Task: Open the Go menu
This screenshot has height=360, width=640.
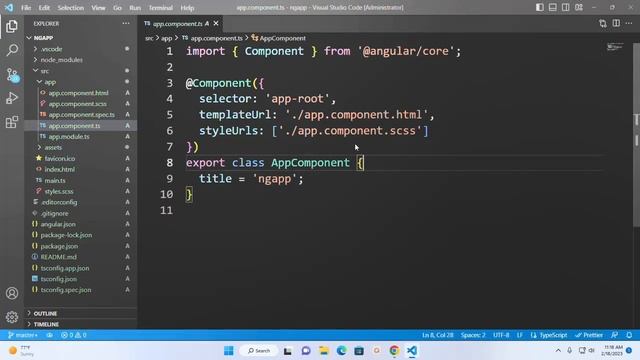Action: pyautogui.click(x=118, y=8)
